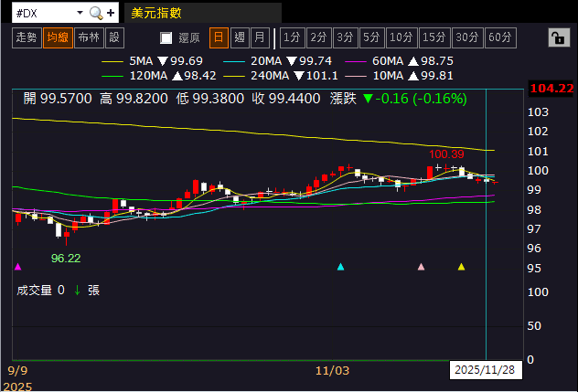Viewport: 578px width, 392px height.
Task: Click the 高 99.8200 high price
Action: [x=134, y=99]
